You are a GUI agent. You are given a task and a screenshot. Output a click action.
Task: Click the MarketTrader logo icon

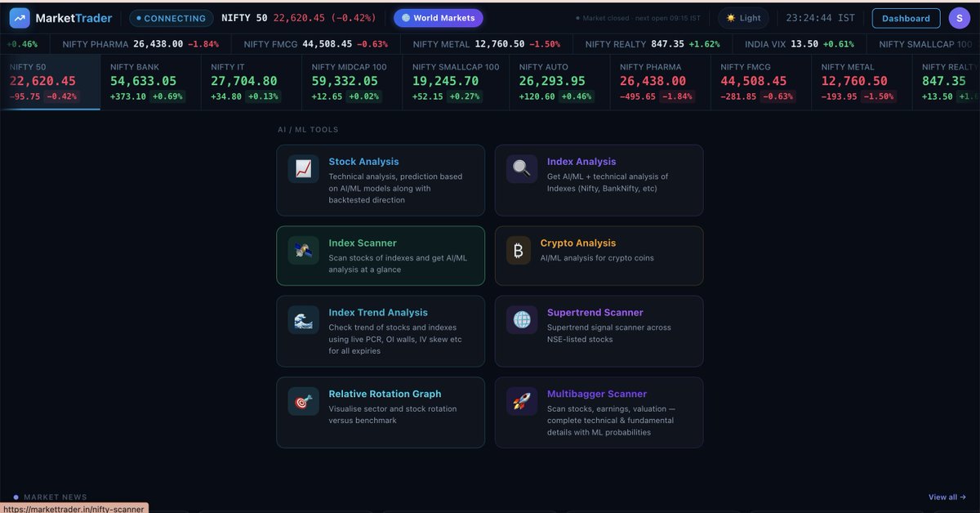coord(20,18)
